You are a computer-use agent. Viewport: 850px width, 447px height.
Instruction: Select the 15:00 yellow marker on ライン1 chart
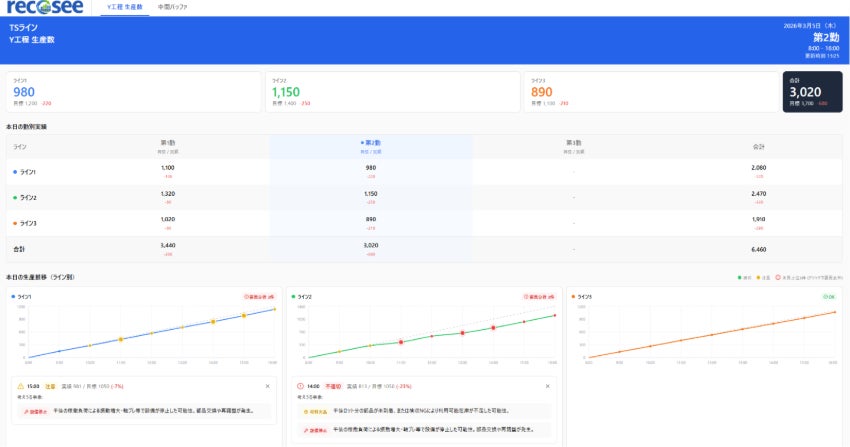(244, 315)
